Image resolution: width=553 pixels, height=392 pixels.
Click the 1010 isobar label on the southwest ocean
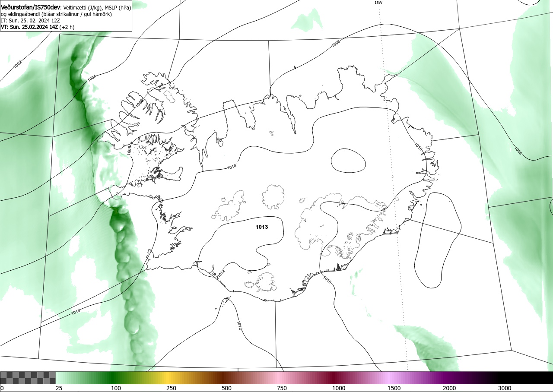pyautogui.click(x=76, y=311)
